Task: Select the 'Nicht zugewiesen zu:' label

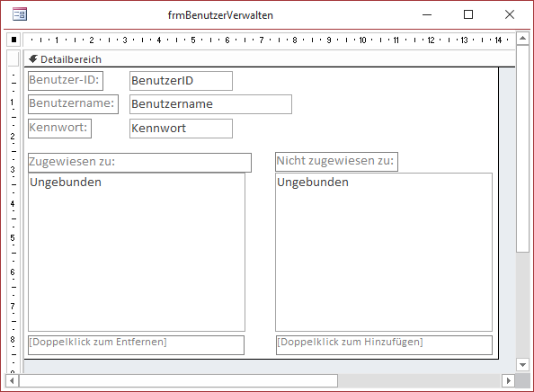Action: coord(336,162)
